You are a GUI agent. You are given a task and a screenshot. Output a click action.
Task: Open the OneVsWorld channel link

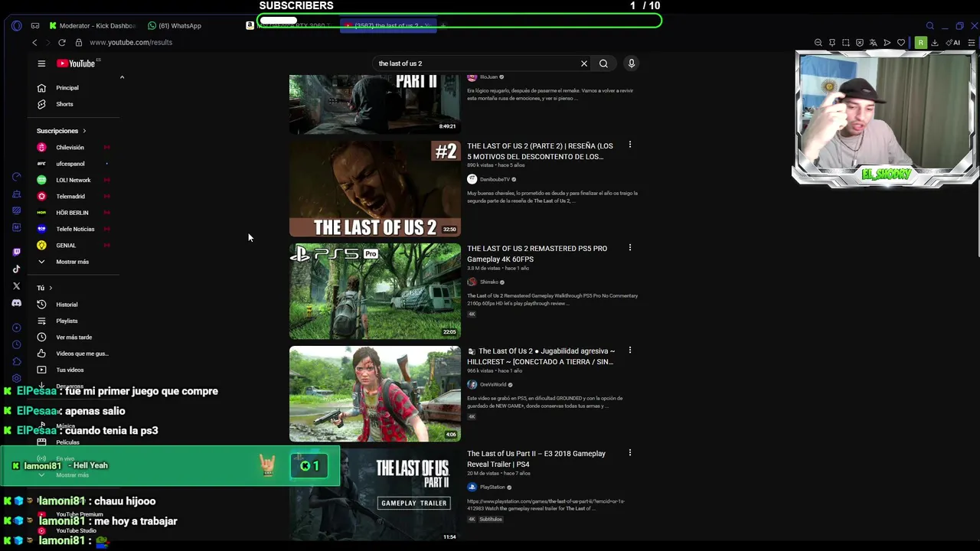click(493, 384)
